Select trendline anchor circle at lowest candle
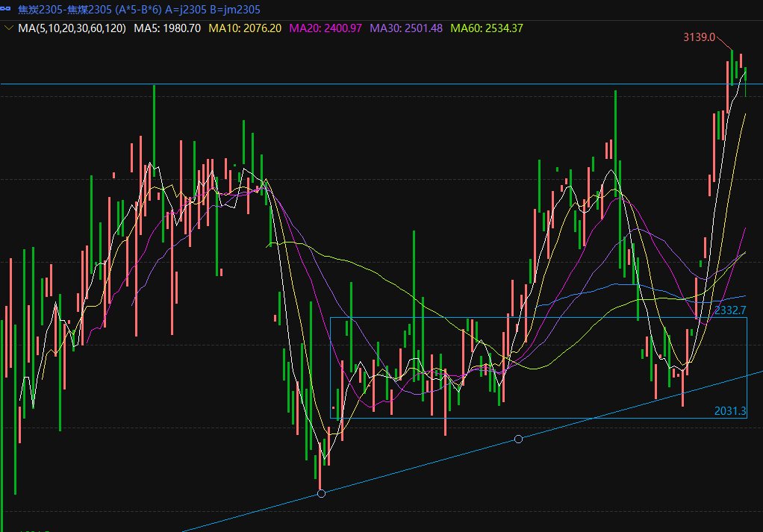Viewport: 763px width, 532px height. (321, 494)
